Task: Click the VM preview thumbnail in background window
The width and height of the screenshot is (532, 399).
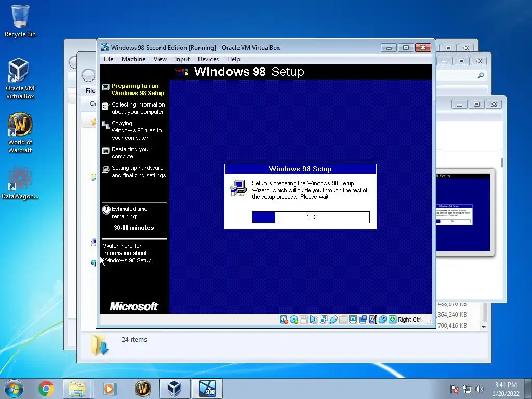Action: 463,212
